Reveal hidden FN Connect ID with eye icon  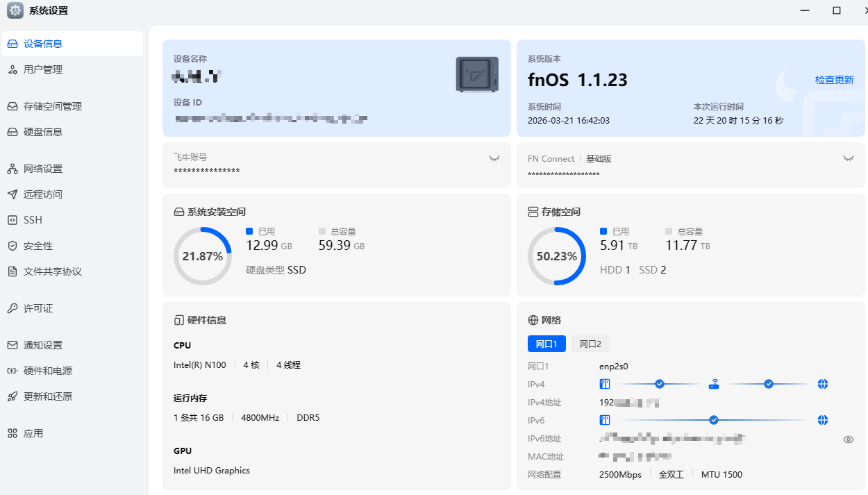pyautogui.click(x=848, y=158)
